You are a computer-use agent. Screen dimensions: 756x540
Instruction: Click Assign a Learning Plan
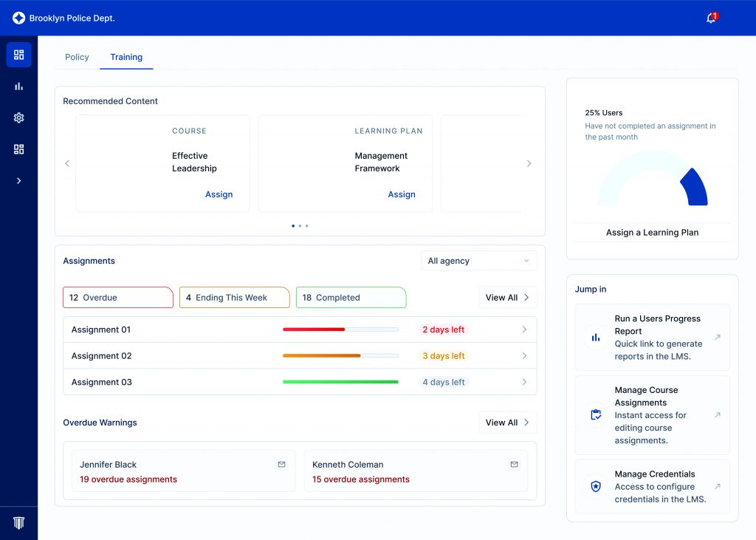(x=652, y=232)
